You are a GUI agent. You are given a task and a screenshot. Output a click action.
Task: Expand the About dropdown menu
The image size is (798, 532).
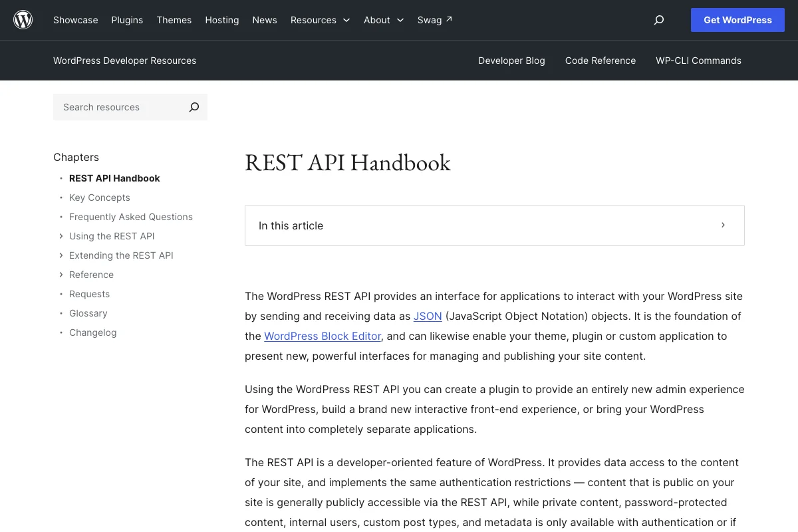tap(384, 20)
